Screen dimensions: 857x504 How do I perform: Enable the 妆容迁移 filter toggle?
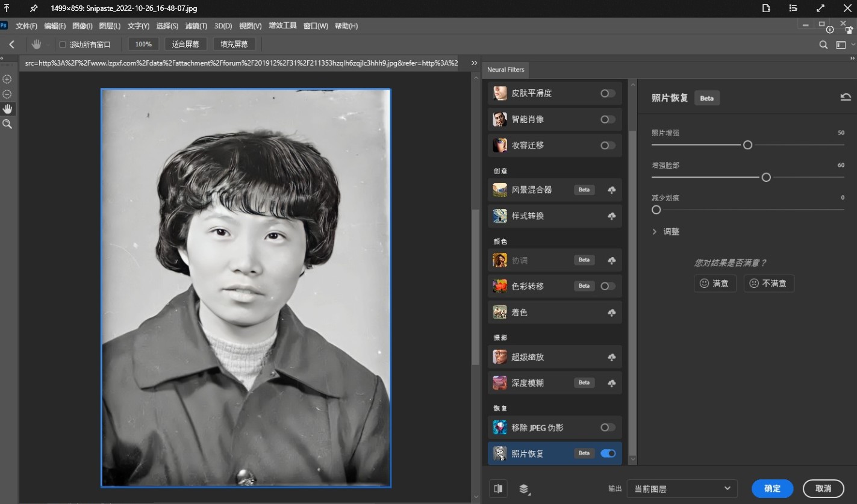608,145
